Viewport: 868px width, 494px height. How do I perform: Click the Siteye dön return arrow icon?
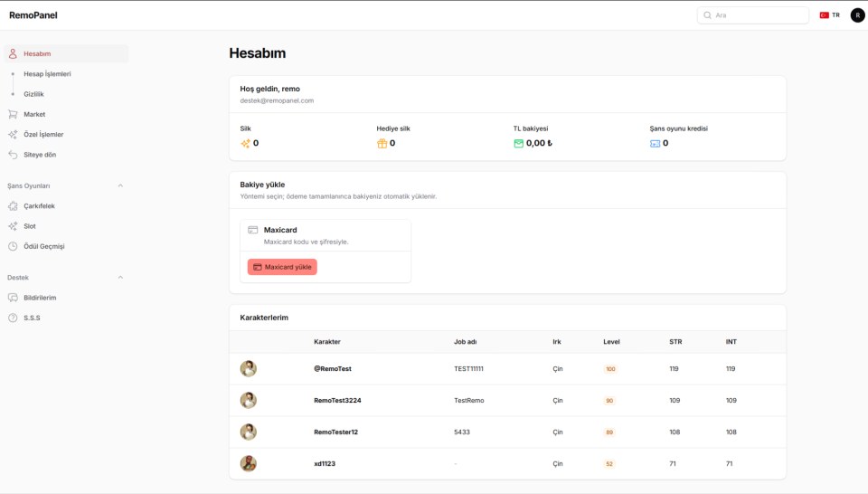pos(13,155)
